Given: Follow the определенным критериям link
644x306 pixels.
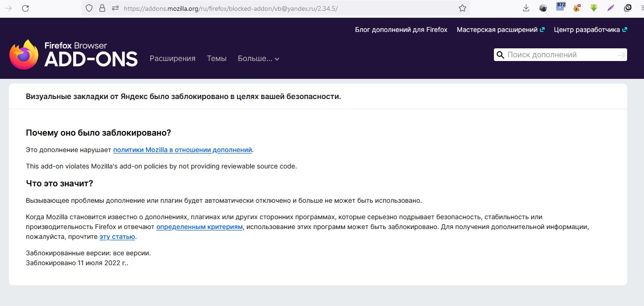Looking at the screenshot, I should click(199, 227).
